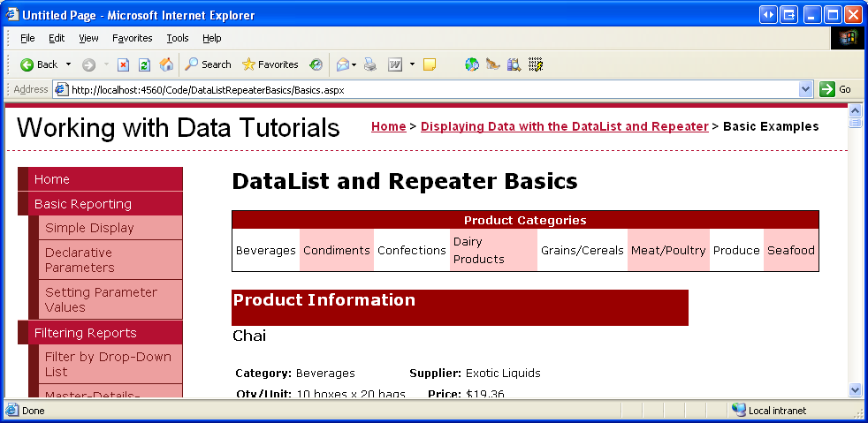Screen dimensions: 868x423
Task: Open Filtering Reports sidebar section
Action: tap(85, 333)
